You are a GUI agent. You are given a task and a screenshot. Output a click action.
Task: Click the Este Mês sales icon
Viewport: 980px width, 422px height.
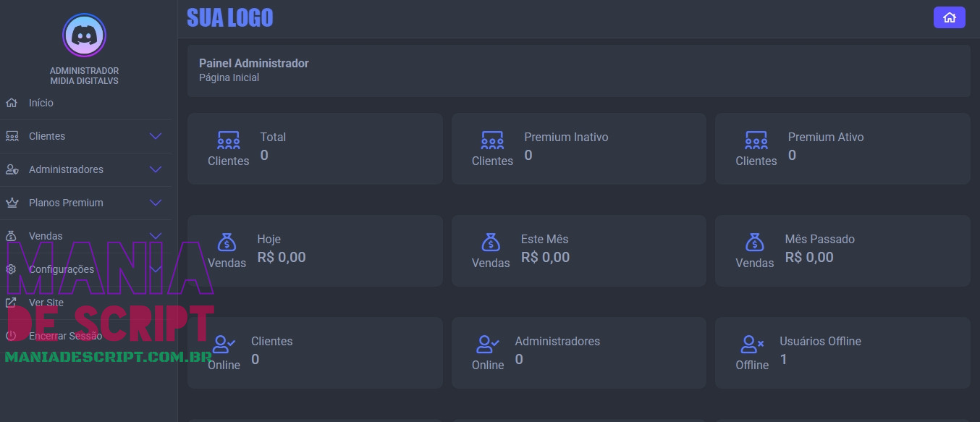pos(491,242)
